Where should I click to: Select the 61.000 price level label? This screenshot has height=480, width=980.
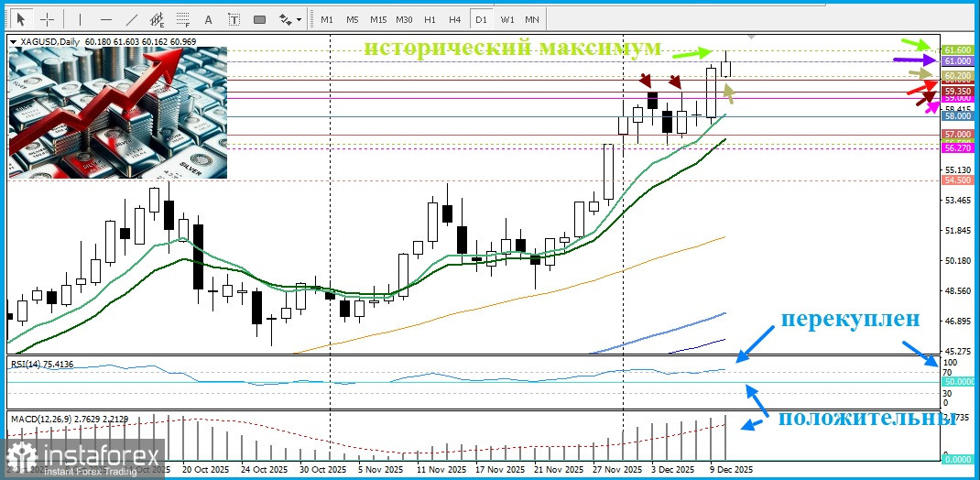click(957, 61)
